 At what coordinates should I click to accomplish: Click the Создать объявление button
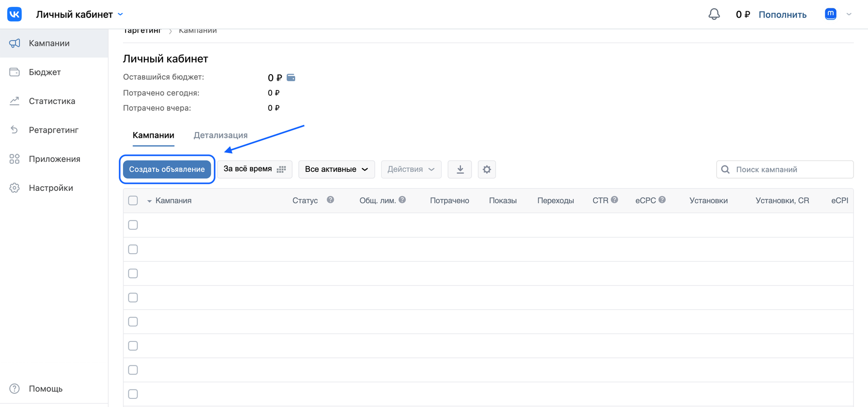coord(167,170)
